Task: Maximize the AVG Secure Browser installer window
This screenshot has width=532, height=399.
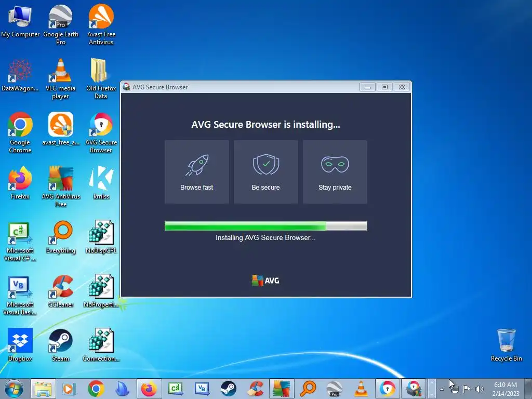Action: (x=384, y=87)
